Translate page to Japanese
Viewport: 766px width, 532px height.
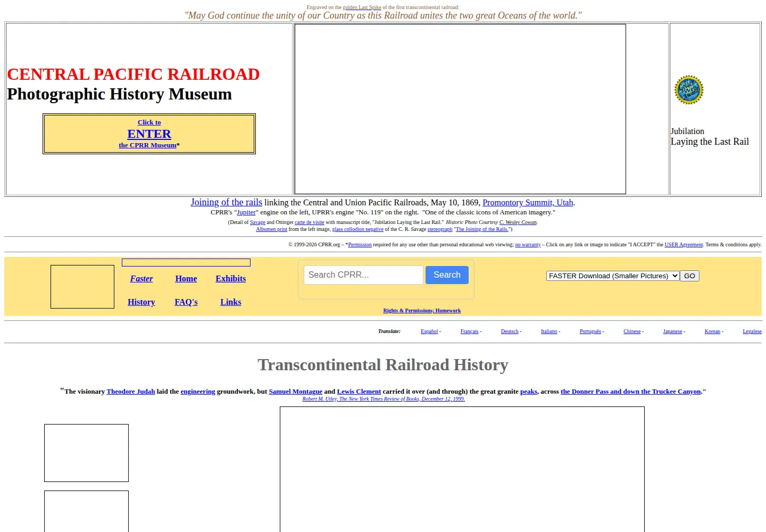click(x=672, y=331)
